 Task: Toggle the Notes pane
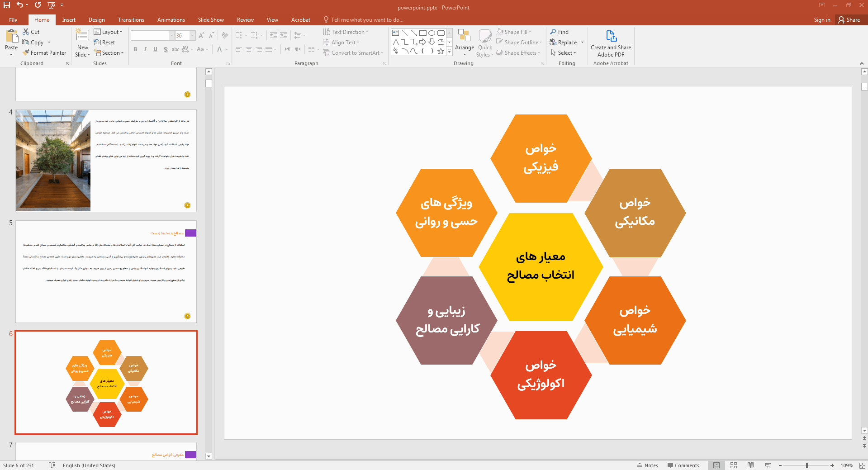coord(647,465)
